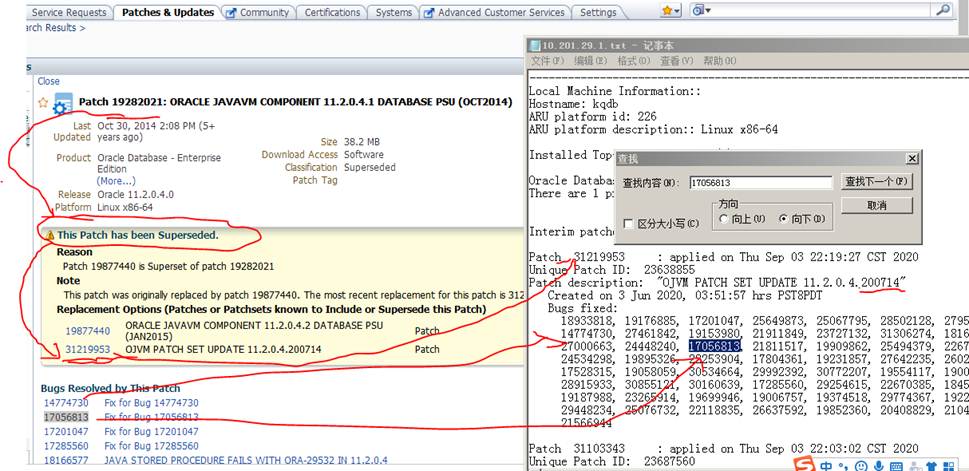The width and height of the screenshot is (969, 471).
Task: Switch to the Community tab
Action: pyautogui.click(x=258, y=12)
